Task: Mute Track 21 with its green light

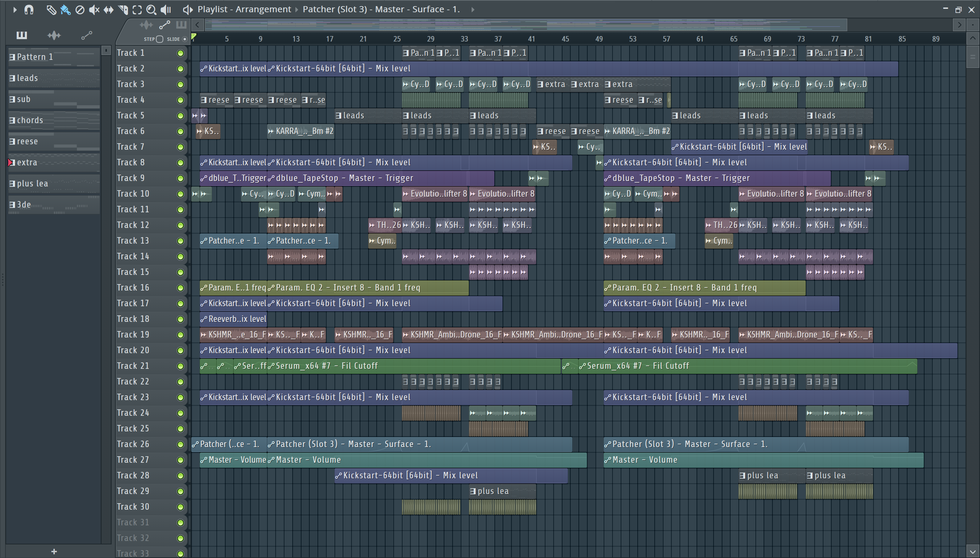Action: pos(180,366)
